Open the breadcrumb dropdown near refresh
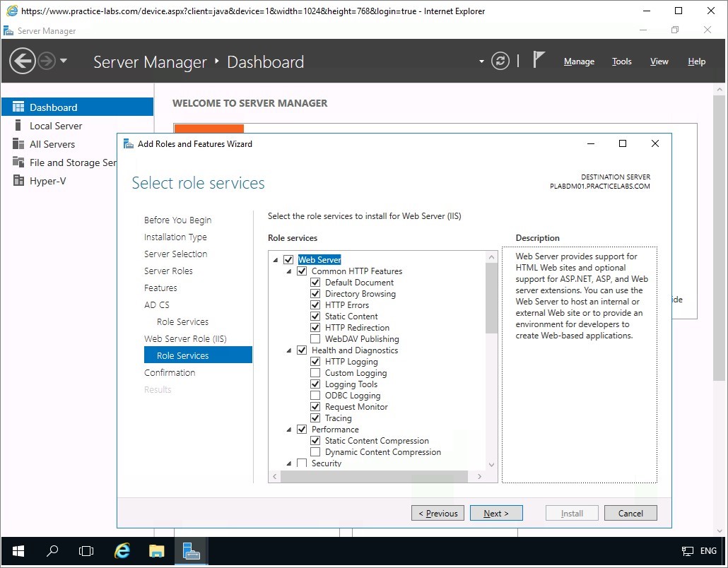 point(481,61)
